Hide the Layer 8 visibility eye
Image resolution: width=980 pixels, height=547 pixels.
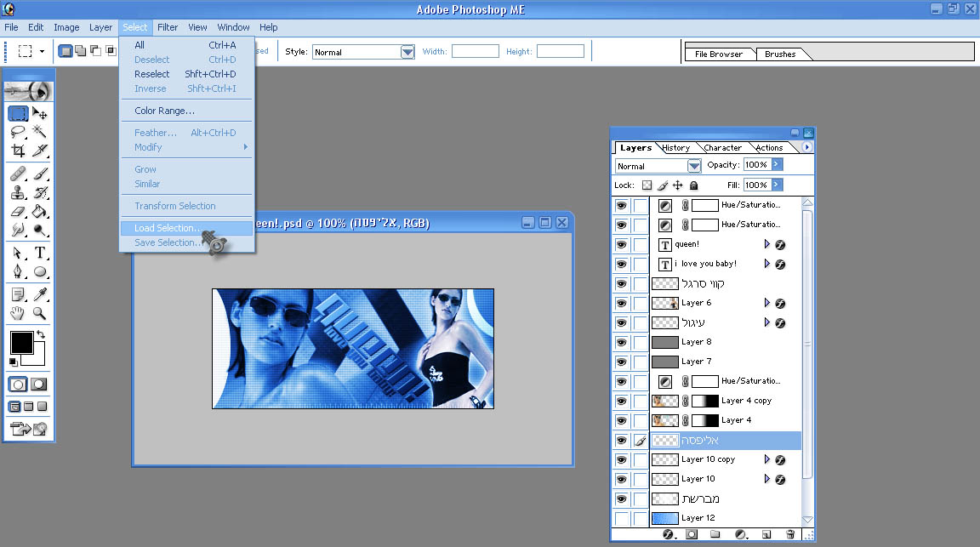[x=621, y=342]
